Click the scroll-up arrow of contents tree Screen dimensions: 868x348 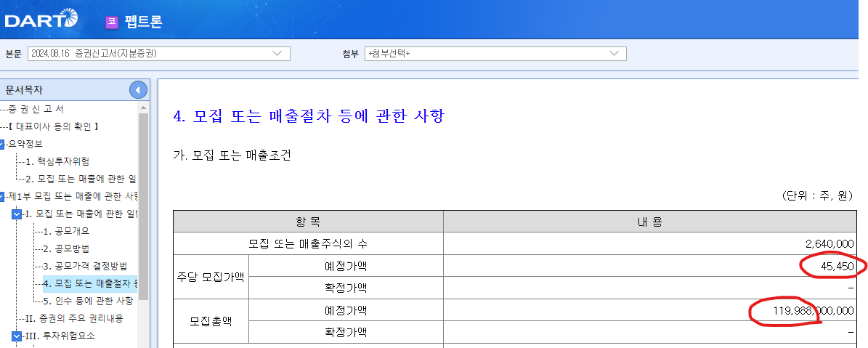point(143,108)
